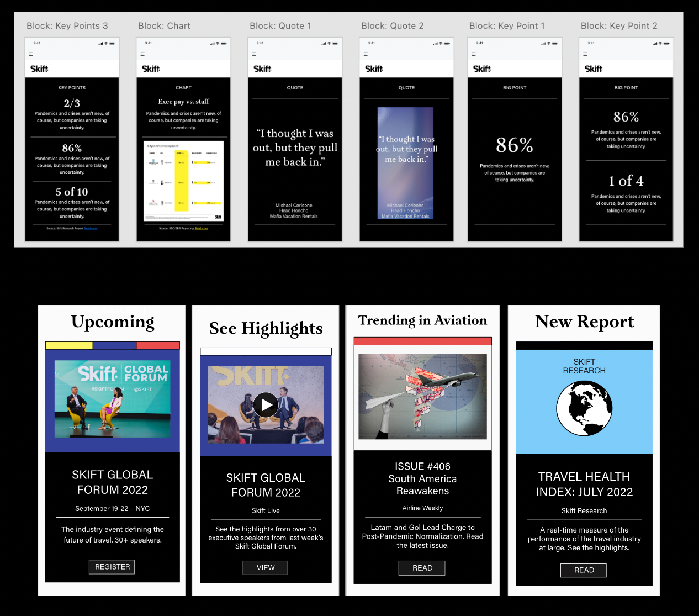
Task: Click the Skift logo on the Big Point 1 mockup
Action: (481, 69)
